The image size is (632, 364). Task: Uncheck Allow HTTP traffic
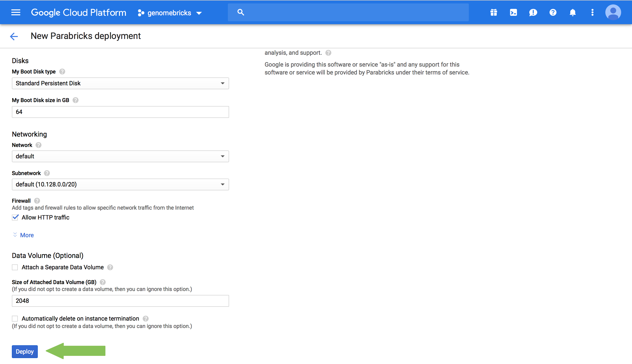[15, 217]
